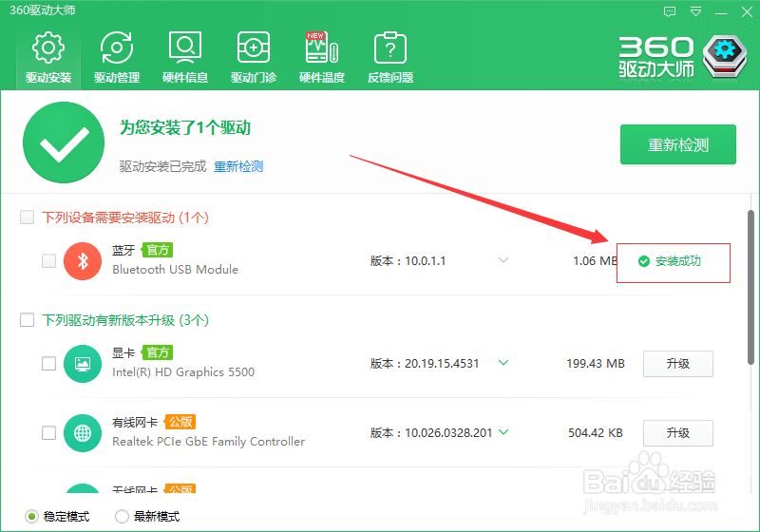This screenshot has height=532, width=760.
Task: Click the Bluetooth device icon
Action: 83,261
